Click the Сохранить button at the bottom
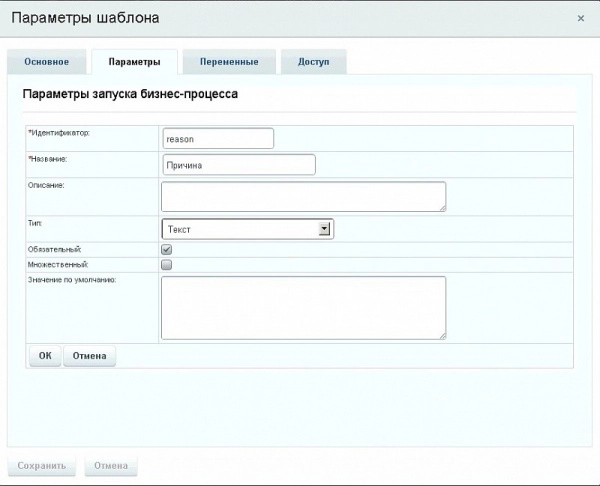Screen dimensions: 600x486 click(x=41, y=466)
